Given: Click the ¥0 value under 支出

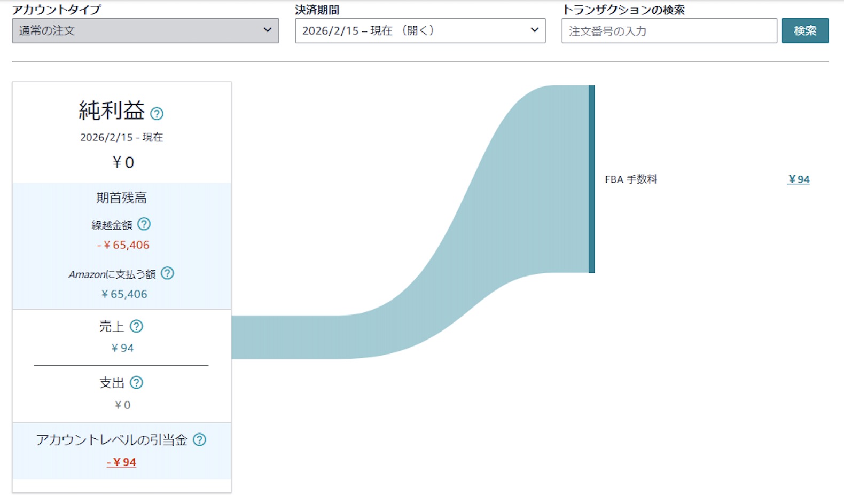Looking at the screenshot, I should [x=122, y=405].
